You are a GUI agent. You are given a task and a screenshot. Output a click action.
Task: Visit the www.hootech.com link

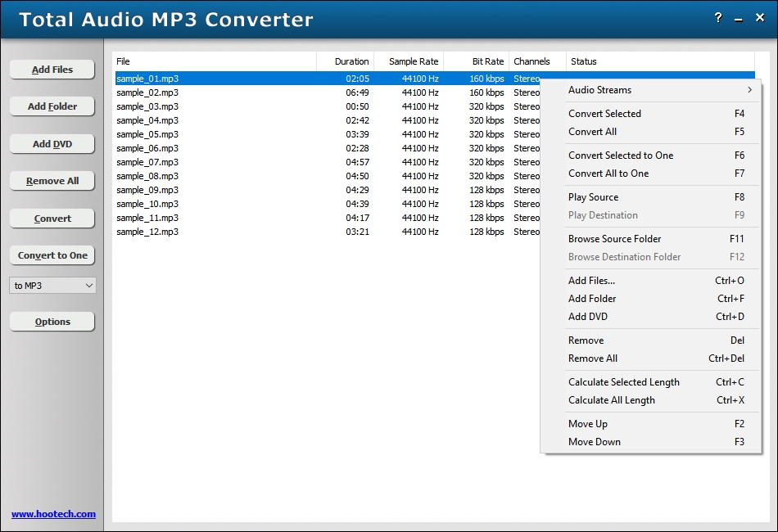53,514
